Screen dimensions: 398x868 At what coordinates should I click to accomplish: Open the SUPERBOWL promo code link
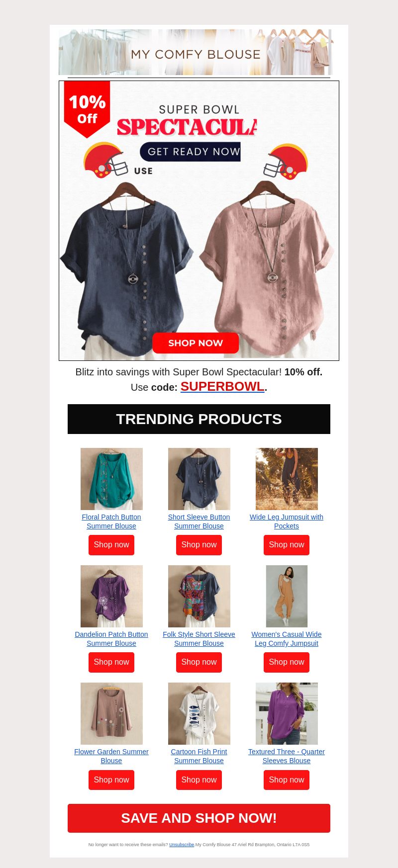[222, 386]
